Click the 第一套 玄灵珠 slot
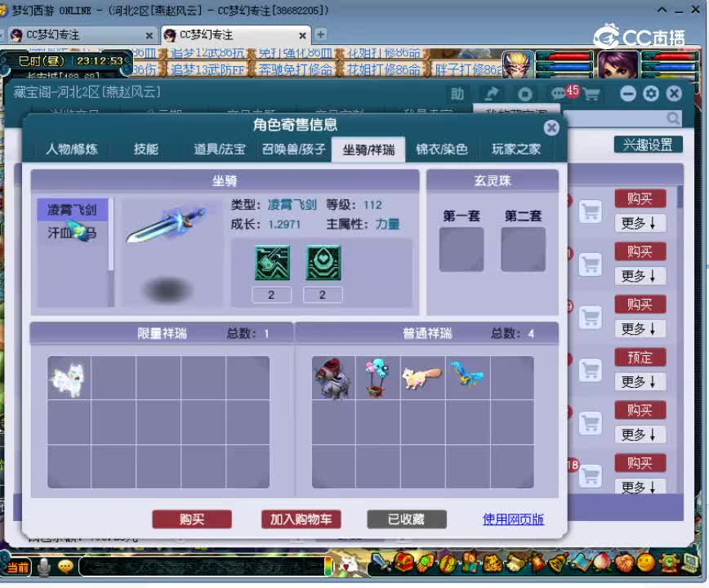The image size is (709, 588). click(462, 249)
